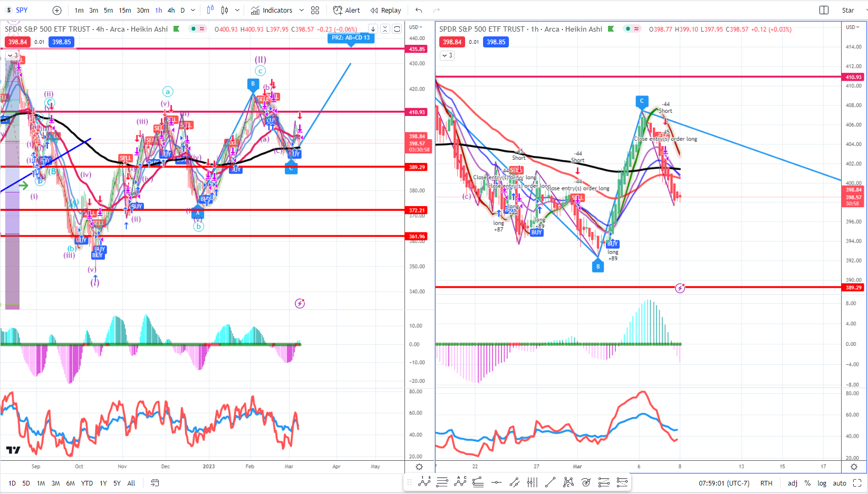The width and height of the screenshot is (868, 494).
Task: Click the down-arrow pane button on left chart
Action: pos(373,29)
